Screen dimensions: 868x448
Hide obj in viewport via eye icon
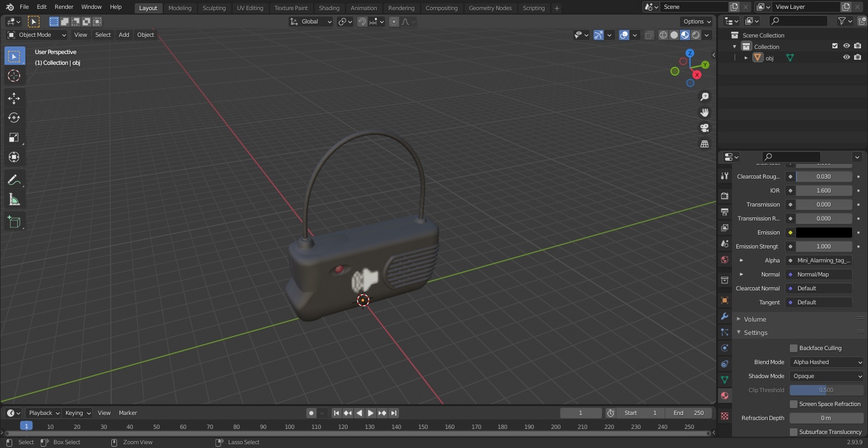tap(846, 57)
